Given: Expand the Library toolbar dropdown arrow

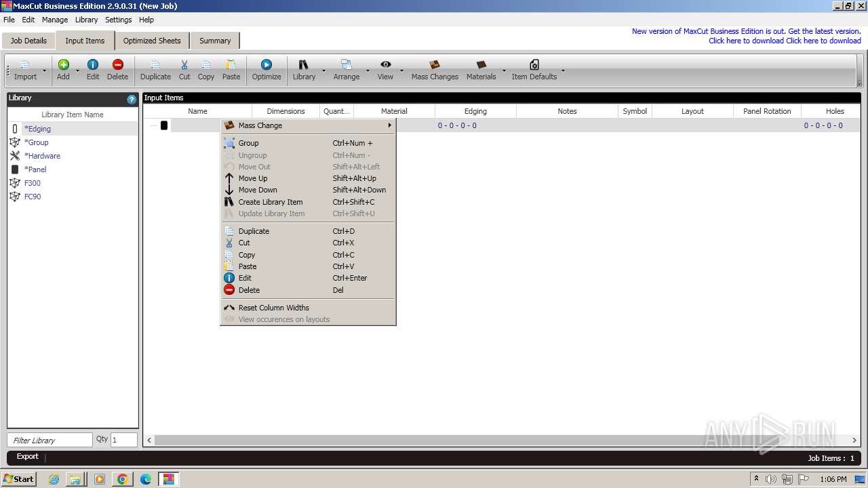Looking at the screenshot, I should point(323,70).
